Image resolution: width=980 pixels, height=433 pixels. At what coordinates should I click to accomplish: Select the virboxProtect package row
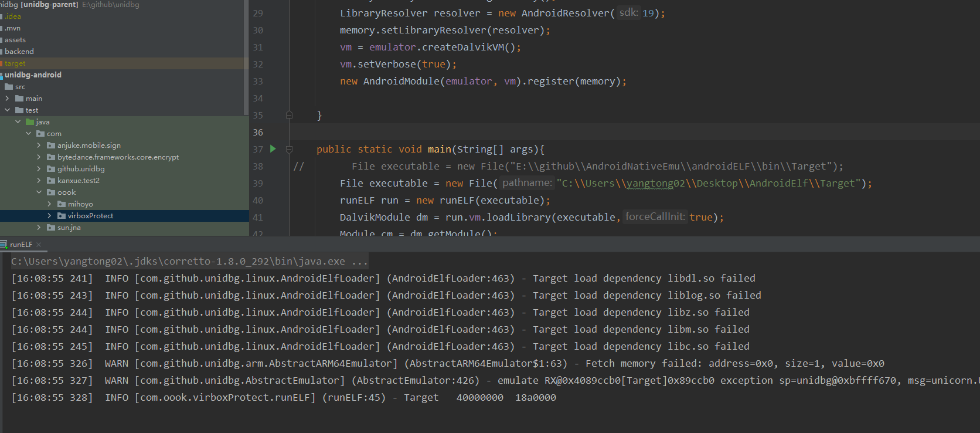click(x=124, y=216)
